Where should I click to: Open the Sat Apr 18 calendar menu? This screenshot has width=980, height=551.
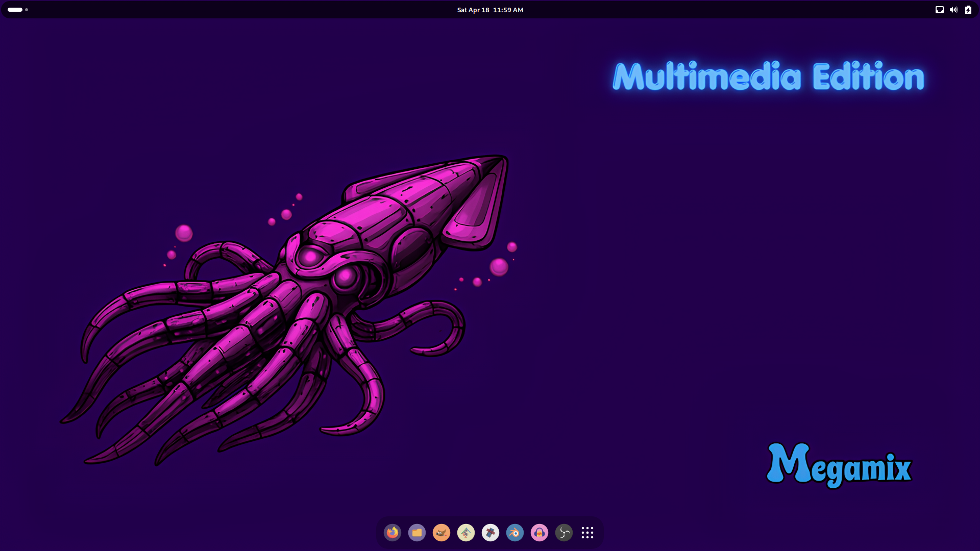click(x=489, y=10)
